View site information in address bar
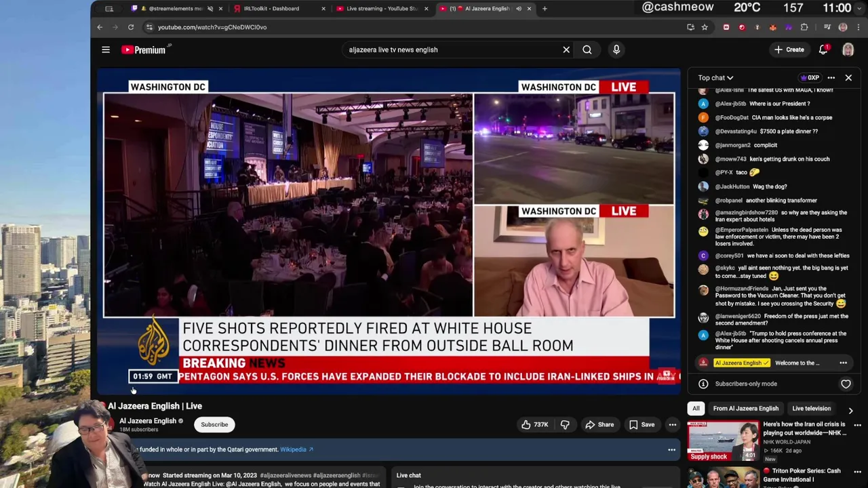Viewport: 868px width, 488px height. click(149, 27)
